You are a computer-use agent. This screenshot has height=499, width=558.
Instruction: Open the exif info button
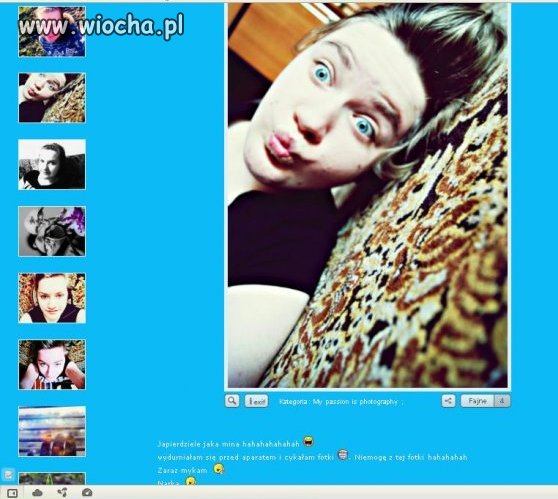[x=256, y=401]
